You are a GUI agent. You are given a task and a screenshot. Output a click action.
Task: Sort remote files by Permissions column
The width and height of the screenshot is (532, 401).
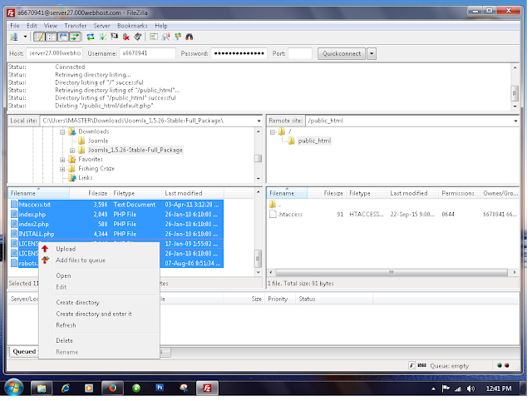tap(459, 193)
